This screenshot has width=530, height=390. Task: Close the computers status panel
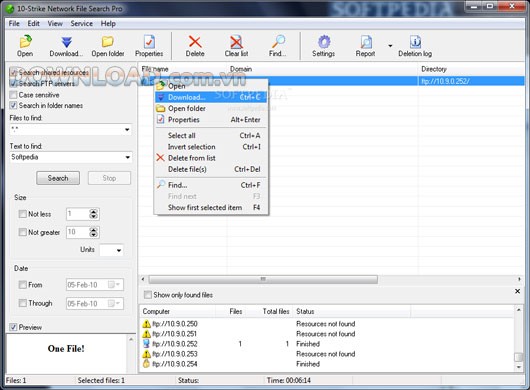[517, 291]
